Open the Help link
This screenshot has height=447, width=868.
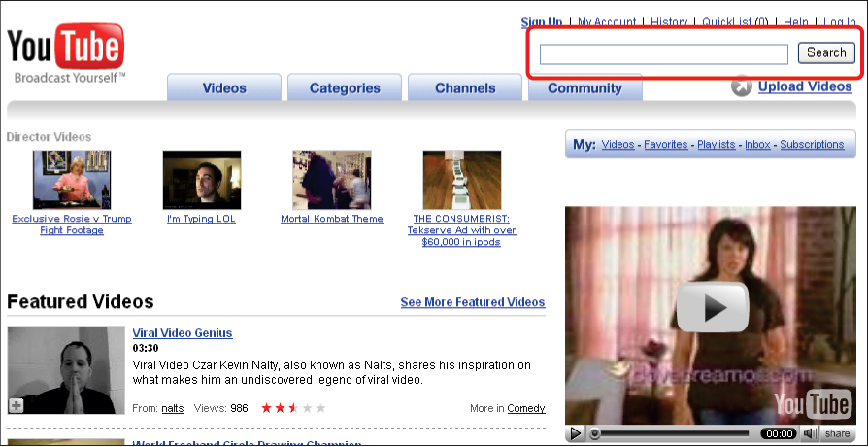[796, 22]
